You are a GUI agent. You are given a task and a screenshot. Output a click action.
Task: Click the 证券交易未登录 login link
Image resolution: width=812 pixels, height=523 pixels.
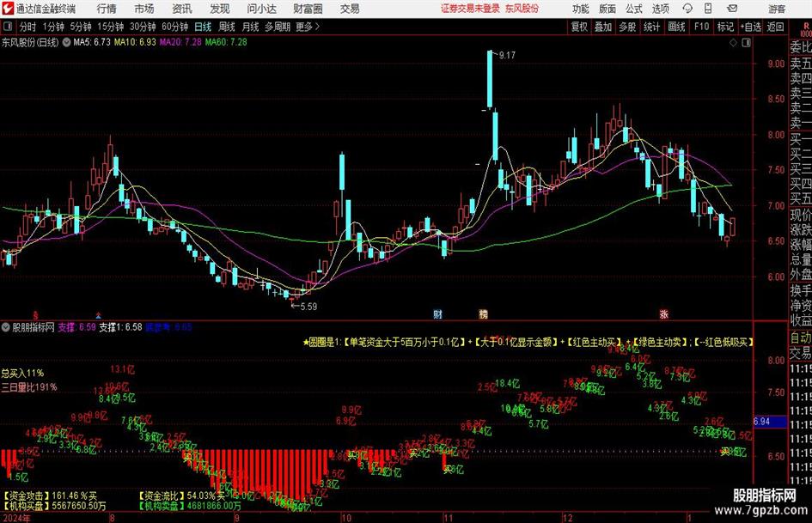[470, 9]
